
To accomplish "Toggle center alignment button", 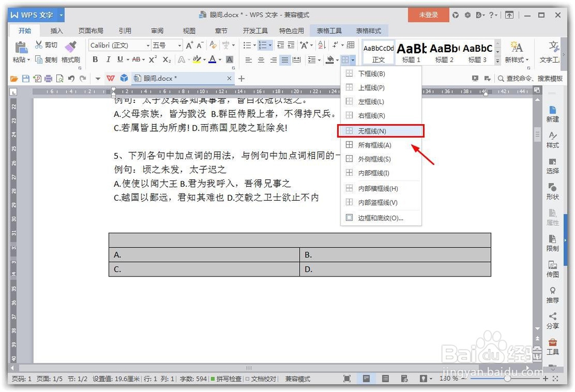I will [x=260, y=59].
